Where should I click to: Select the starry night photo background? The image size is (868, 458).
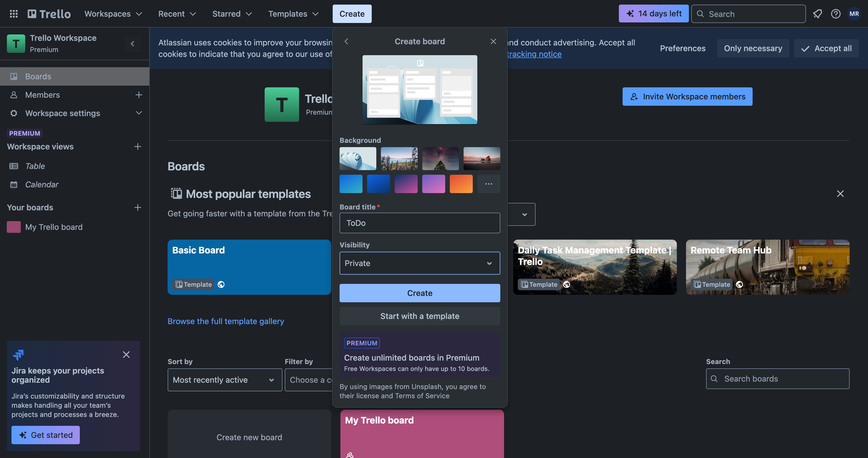pos(440,159)
